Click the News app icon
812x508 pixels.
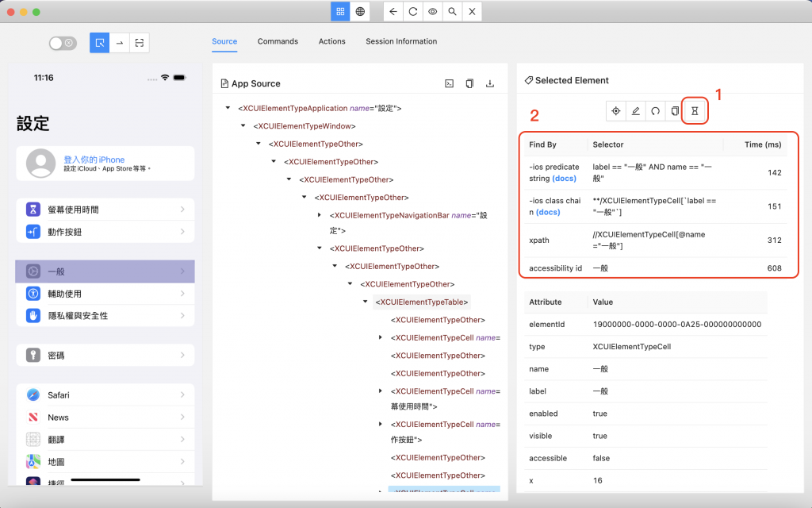(x=33, y=418)
